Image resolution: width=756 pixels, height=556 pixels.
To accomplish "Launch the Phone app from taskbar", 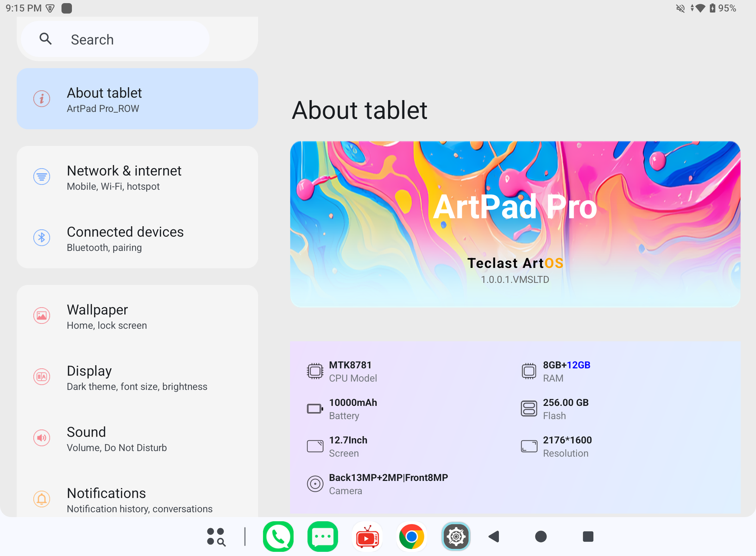I will [278, 537].
